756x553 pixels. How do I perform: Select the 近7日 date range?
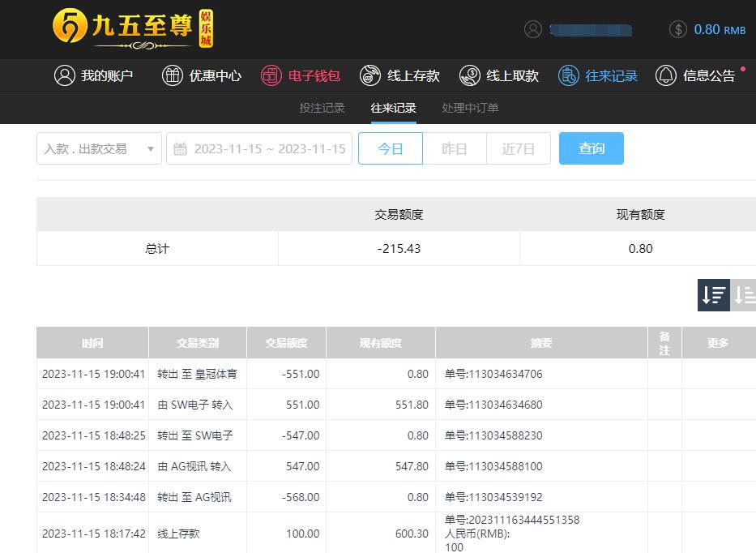(x=519, y=148)
